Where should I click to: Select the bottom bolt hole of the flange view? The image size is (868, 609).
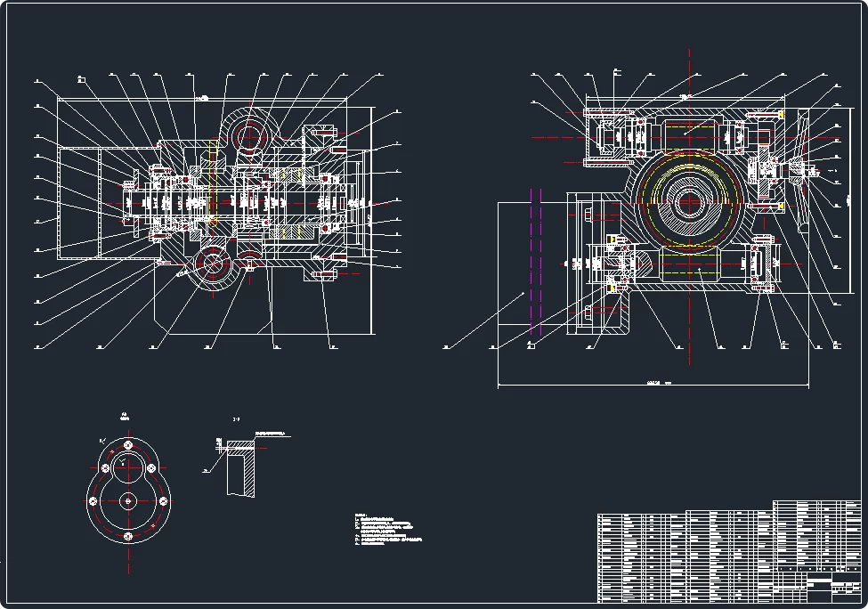point(128,536)
